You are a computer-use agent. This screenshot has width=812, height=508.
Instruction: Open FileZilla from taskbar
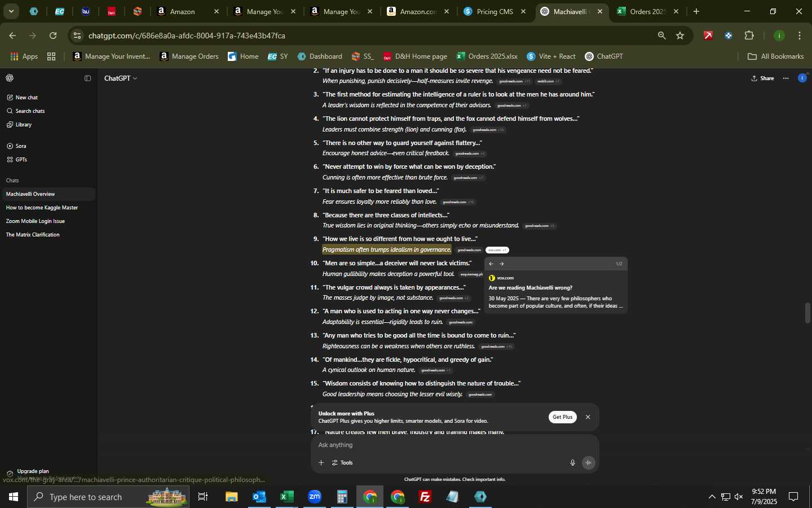tap(425, 497)
